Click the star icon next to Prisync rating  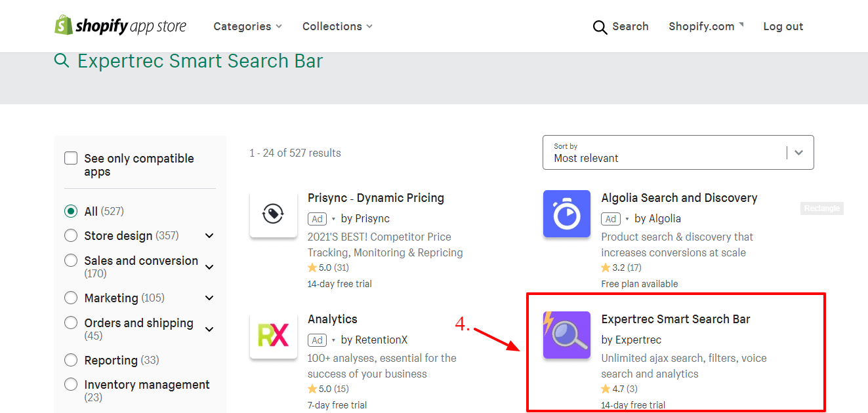(x=313, y=267)
